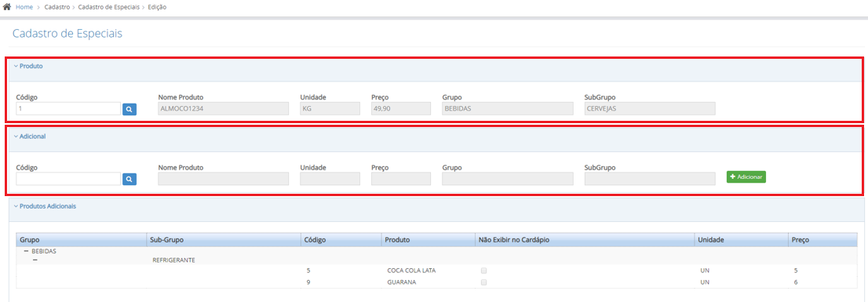Click the Home house icon in breadcrumb

[7, 7]
